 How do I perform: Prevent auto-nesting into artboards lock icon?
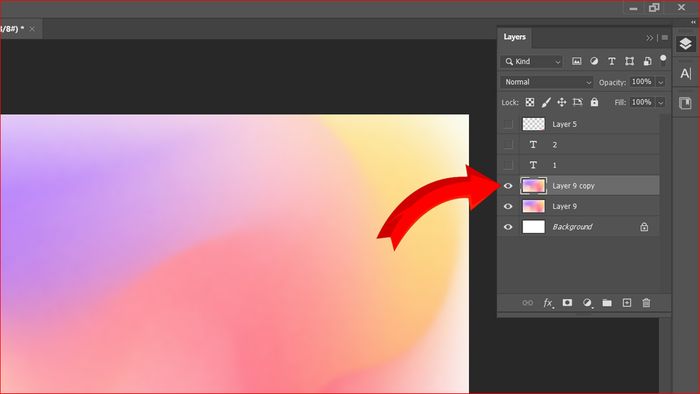578,102
